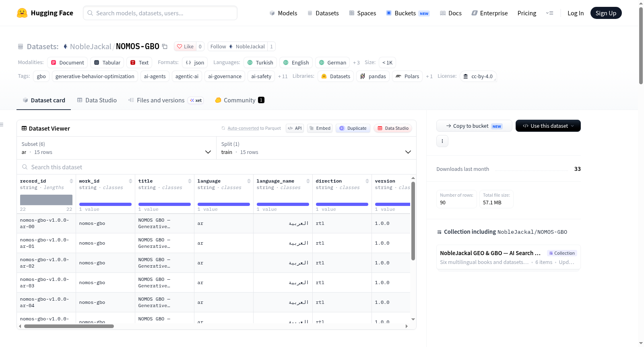The height and width of the screenshot is (347, 644).
Task: Open the Data Studio tab
Action: coord(97,100)
